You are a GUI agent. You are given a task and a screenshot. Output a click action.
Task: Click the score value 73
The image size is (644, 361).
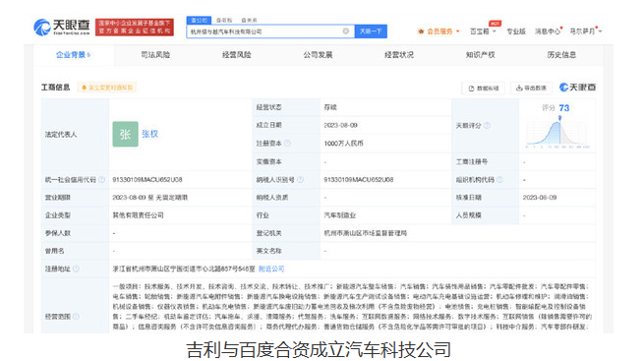coord(564,108)
